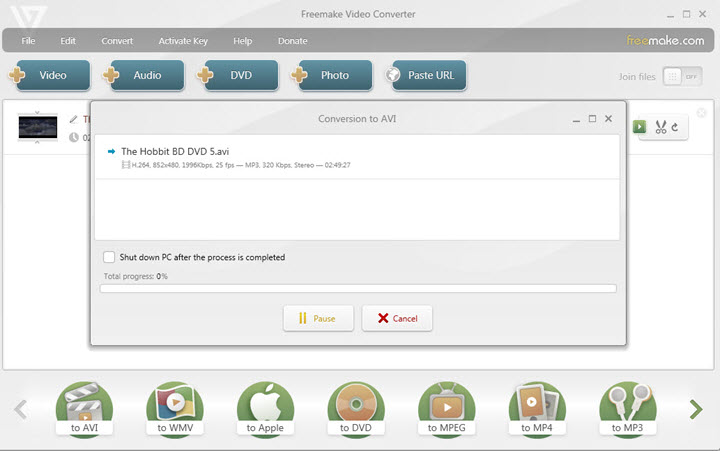720x451 pixels.
Task: Remove the video item with X icon
Action: click(x=701, y=113)
